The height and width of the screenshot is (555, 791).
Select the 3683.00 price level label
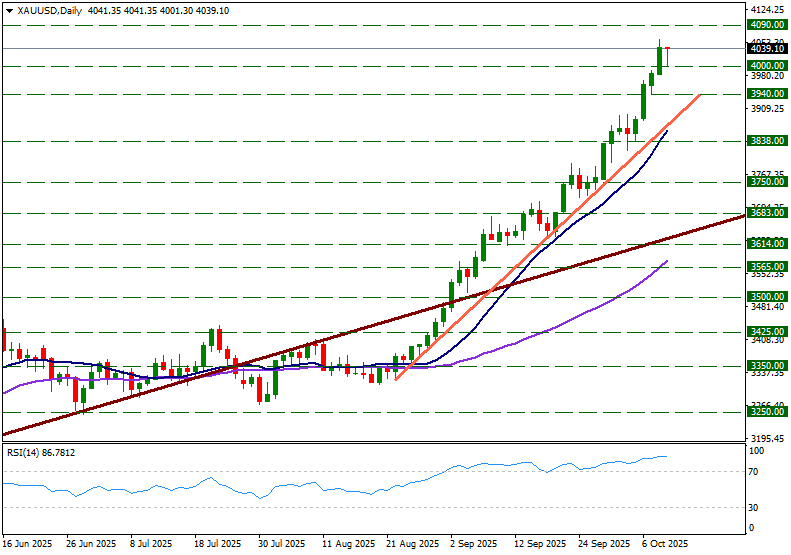pos(766,213)
